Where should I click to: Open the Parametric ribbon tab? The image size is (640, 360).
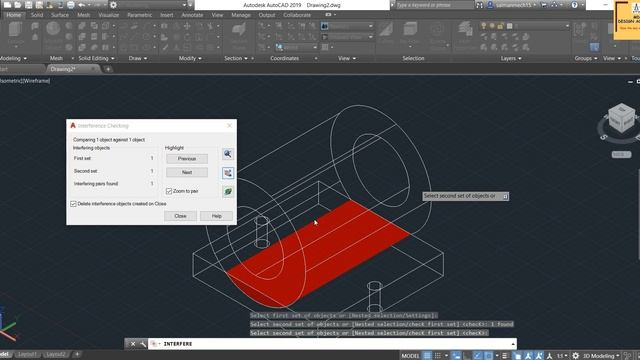[140, 15]
